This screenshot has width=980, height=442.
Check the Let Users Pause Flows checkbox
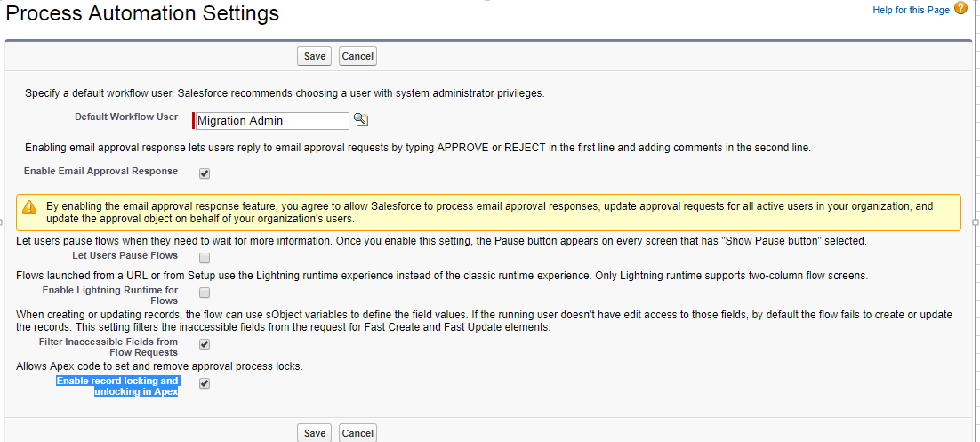click(205, 258)
